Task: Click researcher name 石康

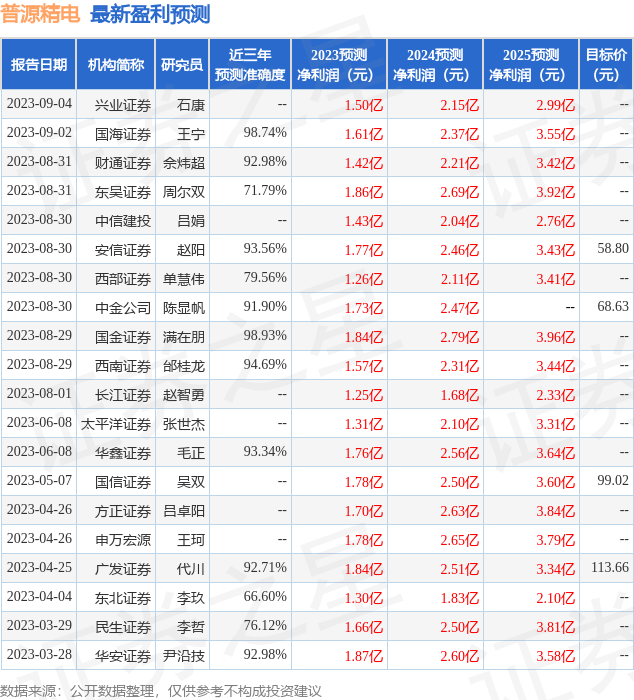Action: 191,105
